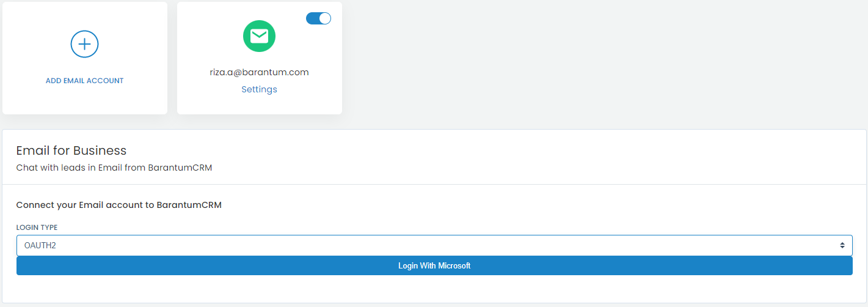The width and height of the screenshot is (868, 307).
Task: Click the blue track of the account switch
Action: coord(312,18)
